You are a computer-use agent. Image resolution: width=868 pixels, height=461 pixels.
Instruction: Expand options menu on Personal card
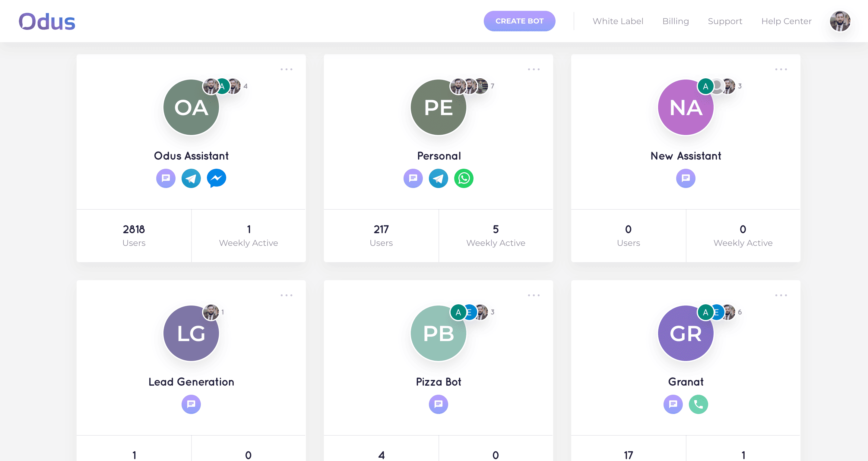534,69
